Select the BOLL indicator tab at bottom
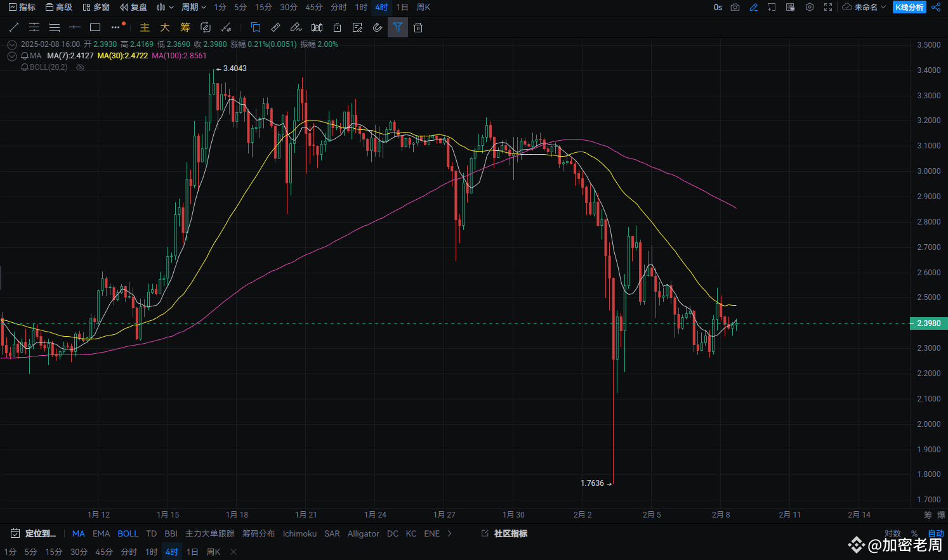This screenshot has width=948, height=560. 128,533
